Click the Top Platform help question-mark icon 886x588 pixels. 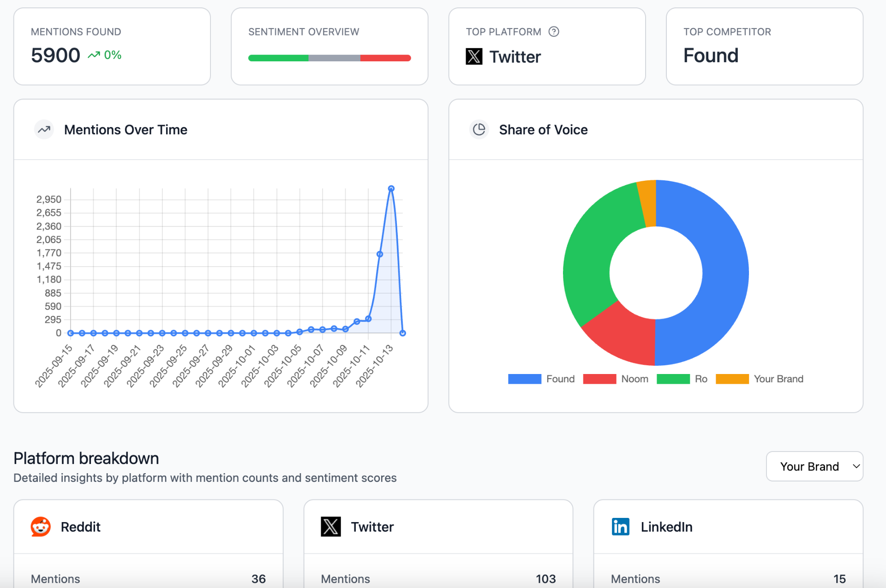click(554, 31)
